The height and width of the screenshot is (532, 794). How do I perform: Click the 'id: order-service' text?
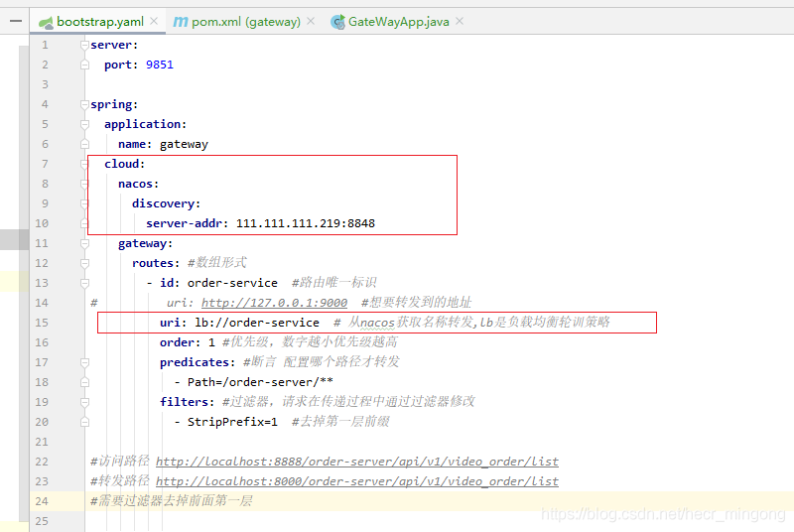click(218, 283)
